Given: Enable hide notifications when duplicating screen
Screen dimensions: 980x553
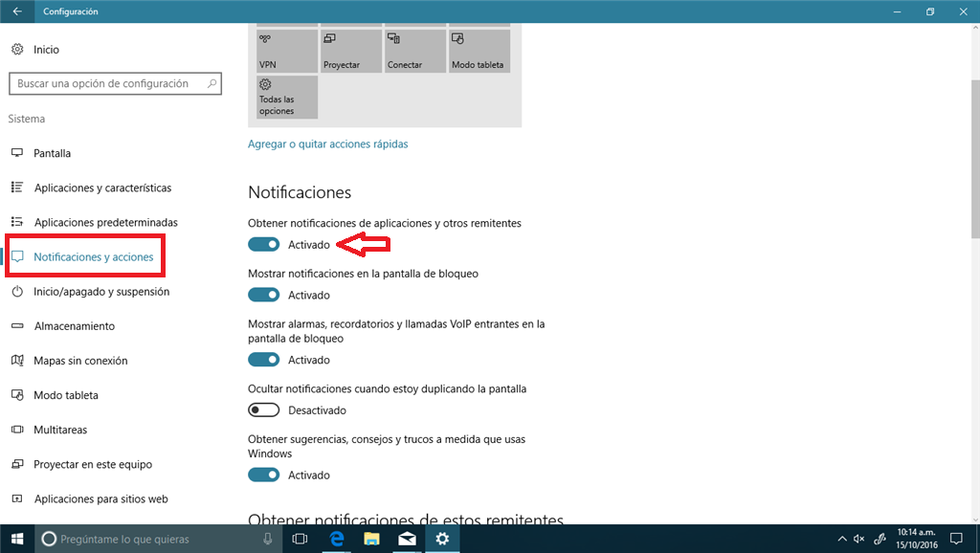Looking at the screenshot, I should [264, 409].
